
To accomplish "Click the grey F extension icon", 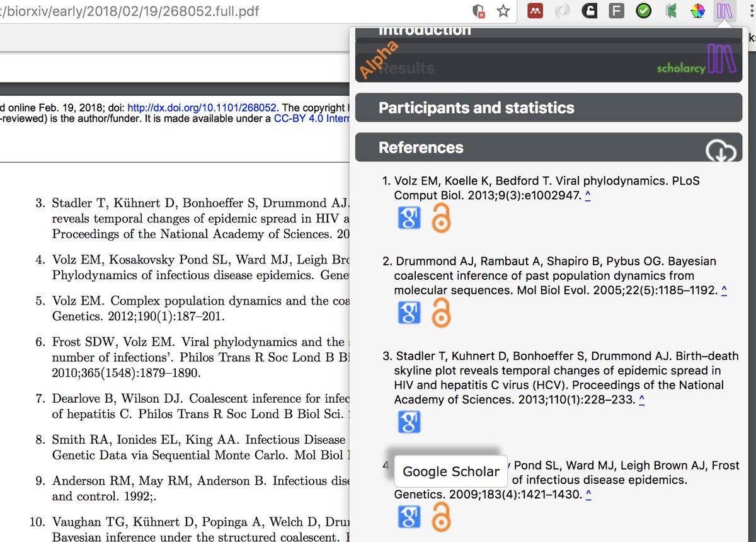I will tap(616, 11).
